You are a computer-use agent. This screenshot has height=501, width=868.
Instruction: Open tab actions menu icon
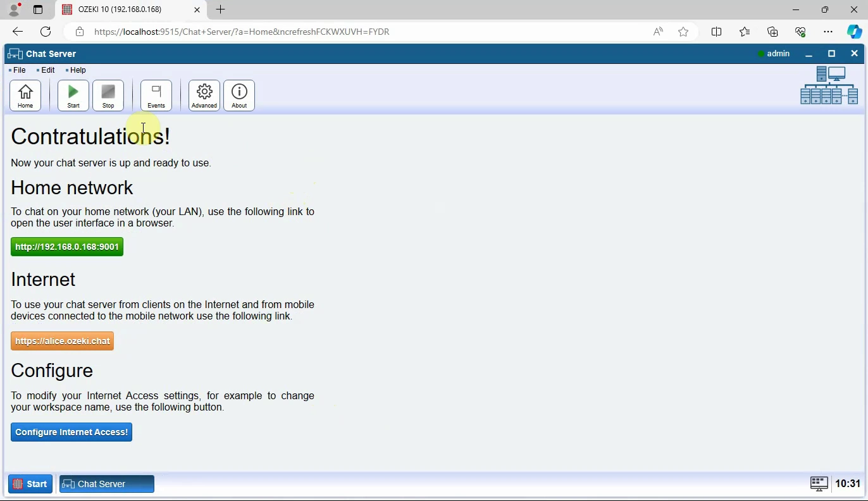38,9
